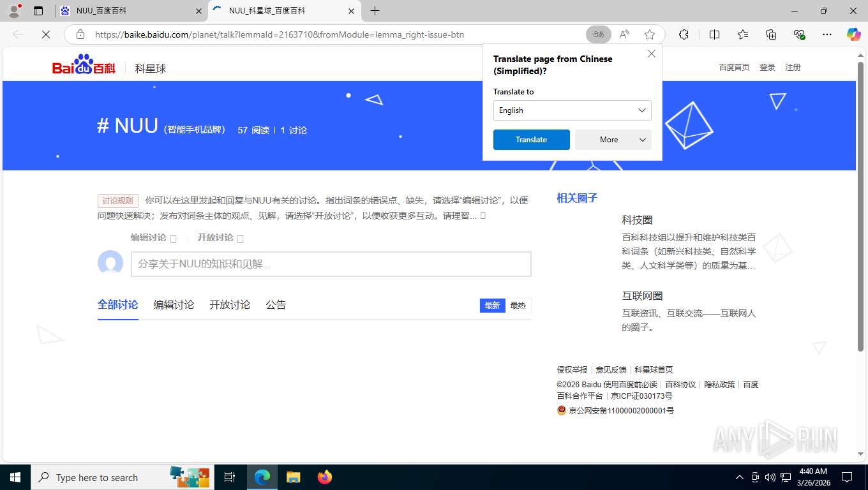
Task: Open the 科技圈 circle
Action: [x=637, y=220]
